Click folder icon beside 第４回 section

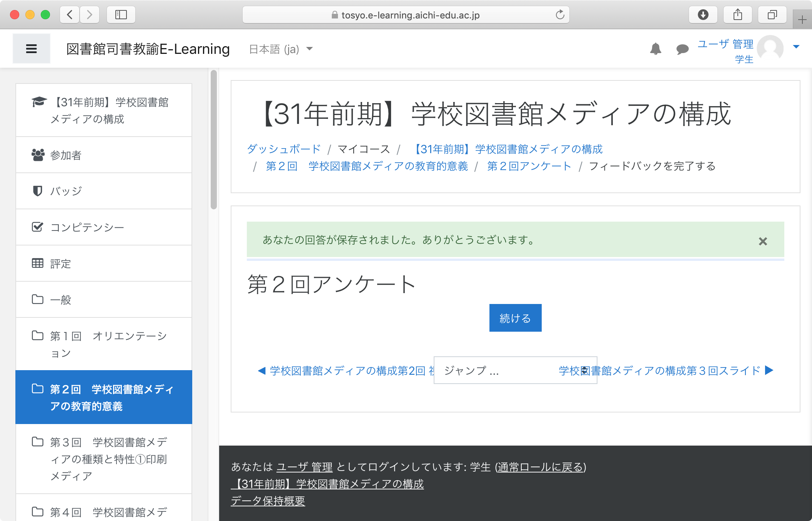[37, 511]
